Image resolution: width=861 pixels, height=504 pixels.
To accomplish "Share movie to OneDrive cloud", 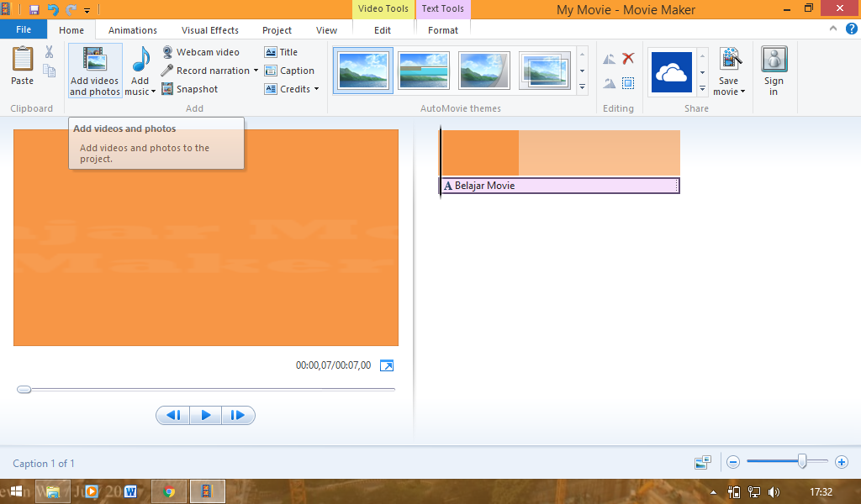I will tap(672, 72).
